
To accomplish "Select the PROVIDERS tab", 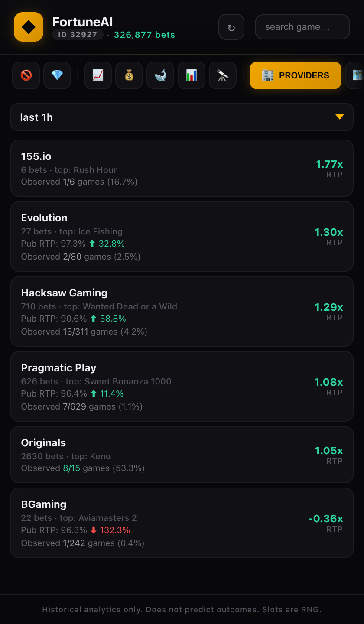I will (x=296, y=75).
